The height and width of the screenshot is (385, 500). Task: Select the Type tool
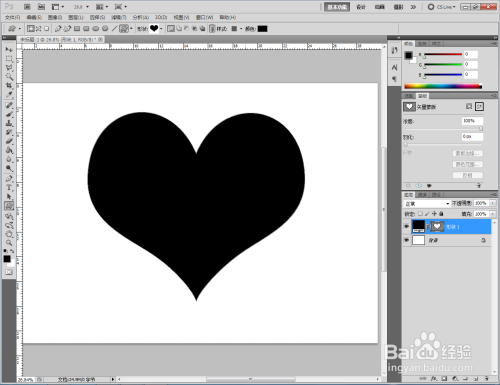point(9,188)
